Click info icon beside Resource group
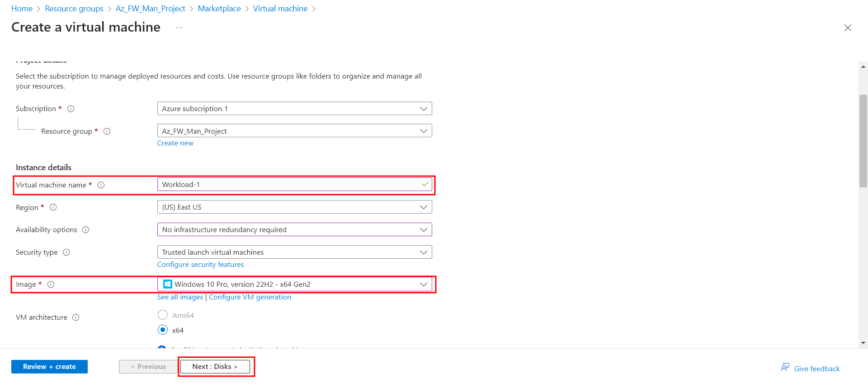This screenshot has width=868, height=387. [107, 131]
